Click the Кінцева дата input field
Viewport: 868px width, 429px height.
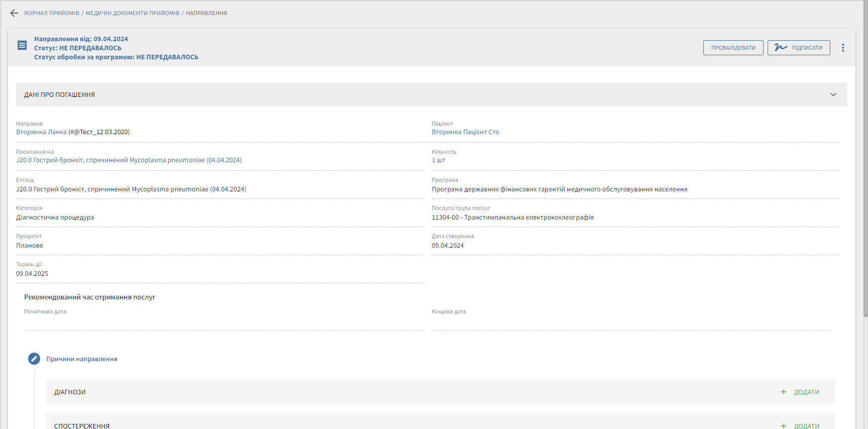coord(631,323)
